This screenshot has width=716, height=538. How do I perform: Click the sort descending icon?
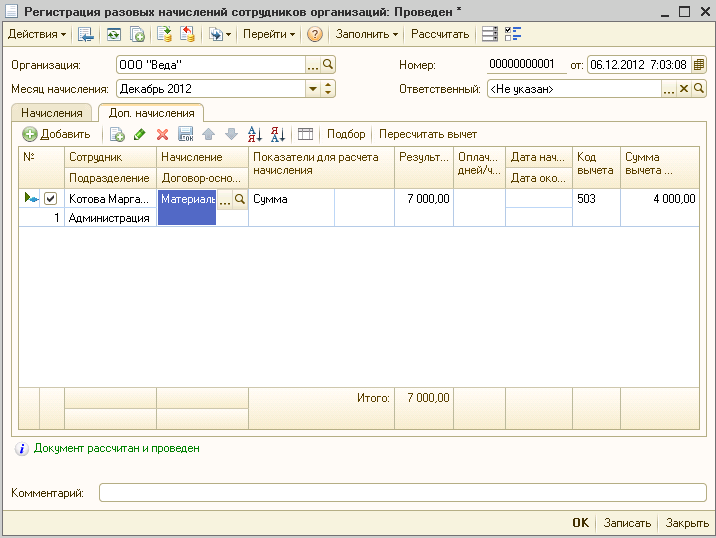(278, 134)
